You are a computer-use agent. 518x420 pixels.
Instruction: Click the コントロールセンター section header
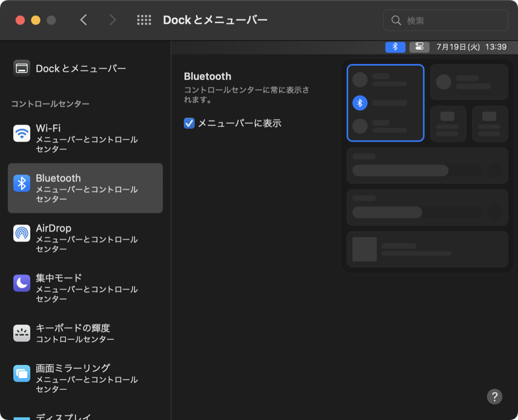click(50, 104)
